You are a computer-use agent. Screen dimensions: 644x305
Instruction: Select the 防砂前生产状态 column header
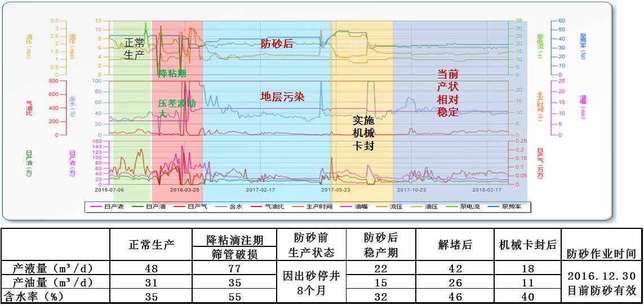[311, 244]
